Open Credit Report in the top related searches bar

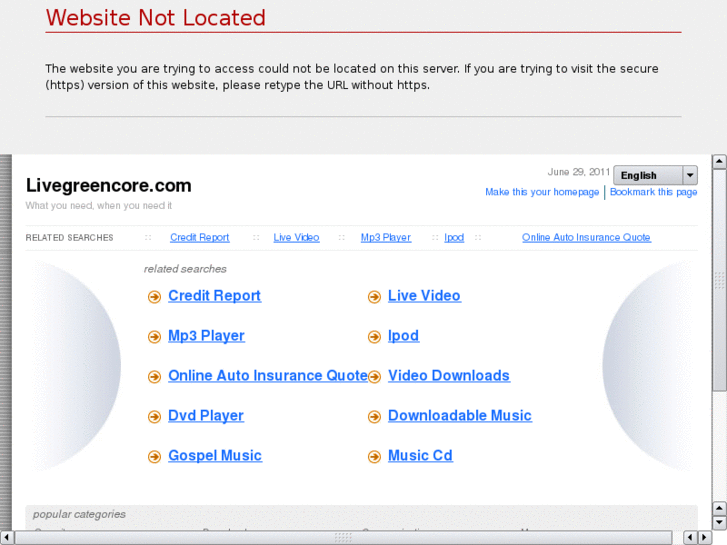[199, 237]
